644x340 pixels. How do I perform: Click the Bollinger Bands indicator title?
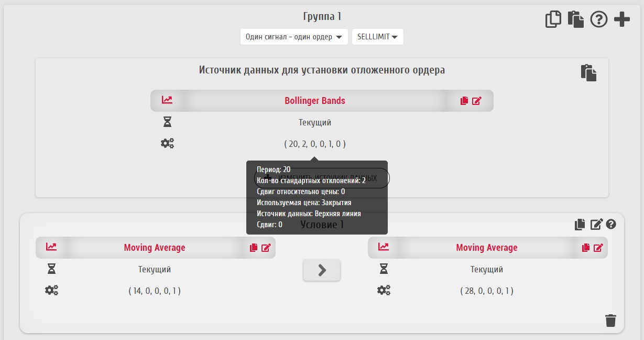pos(314,101)
